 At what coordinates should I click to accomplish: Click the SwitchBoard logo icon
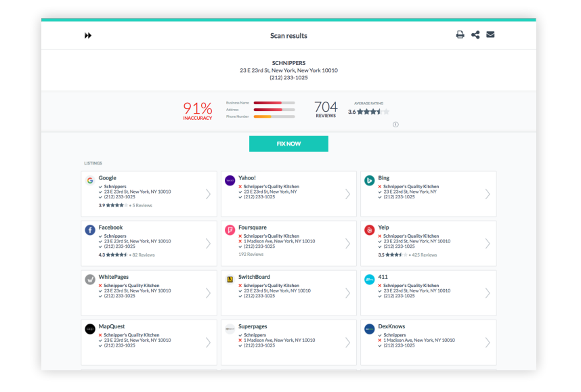[x=230, y=280]
